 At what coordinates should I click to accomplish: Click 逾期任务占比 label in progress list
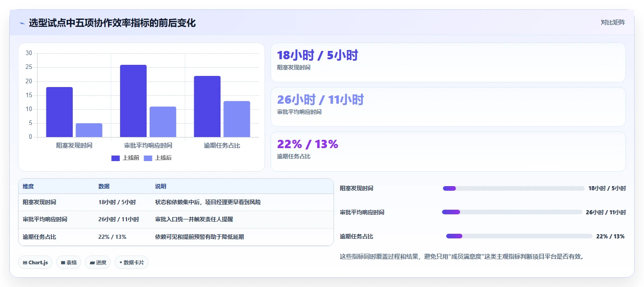pyautogui.click(x=356, y=237)
